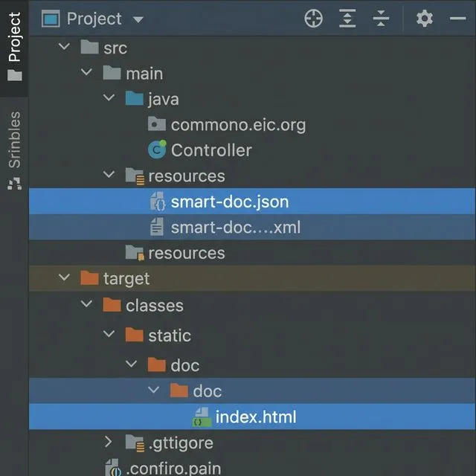Hide the Project tool window with minus icon
This screenshot has height=476, width=476.
click(457, 19)
